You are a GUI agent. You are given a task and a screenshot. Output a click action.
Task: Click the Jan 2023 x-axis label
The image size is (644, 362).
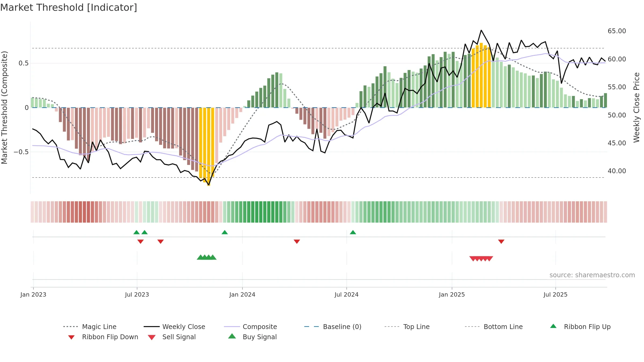33,295
